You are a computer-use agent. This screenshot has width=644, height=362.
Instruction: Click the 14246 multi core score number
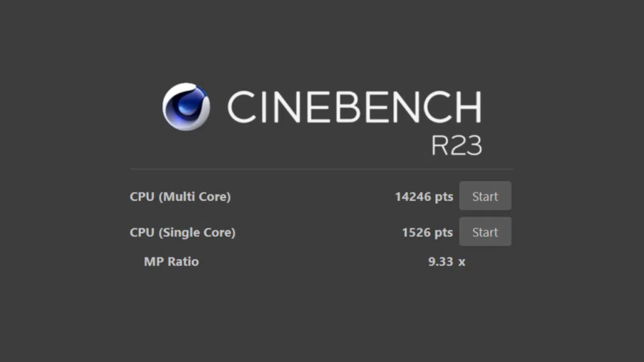point(413,197)
